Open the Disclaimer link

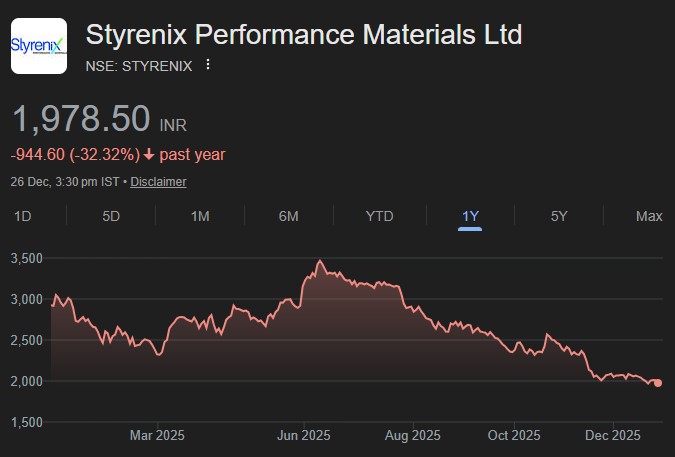click(158, 182)
